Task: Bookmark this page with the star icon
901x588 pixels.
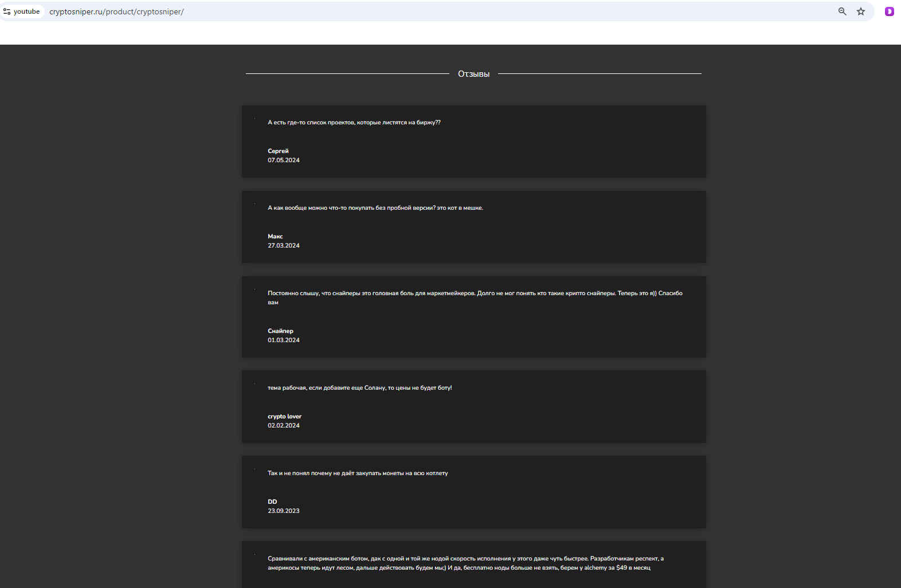Action: [x=860, y=11]
